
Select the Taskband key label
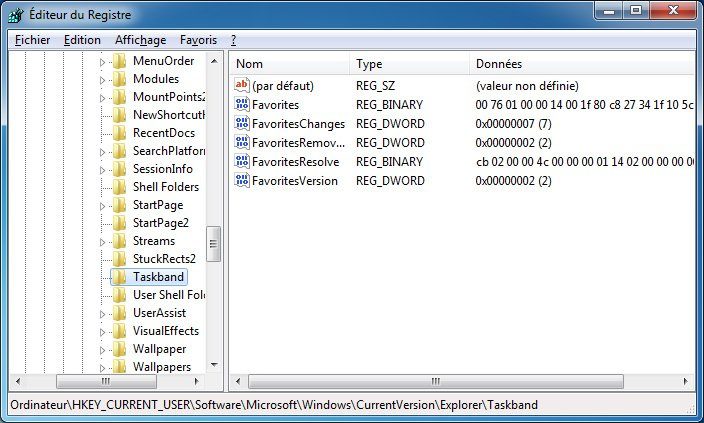tap(158, 277)
